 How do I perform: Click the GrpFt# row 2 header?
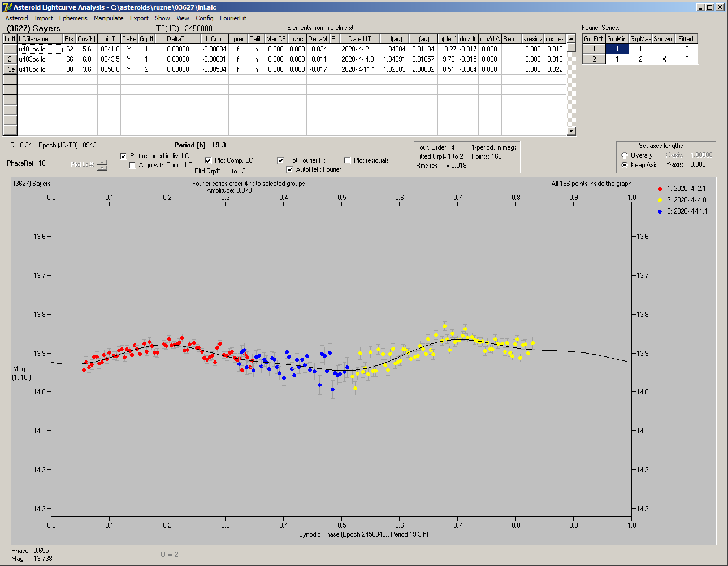click(x=593, y=59)
